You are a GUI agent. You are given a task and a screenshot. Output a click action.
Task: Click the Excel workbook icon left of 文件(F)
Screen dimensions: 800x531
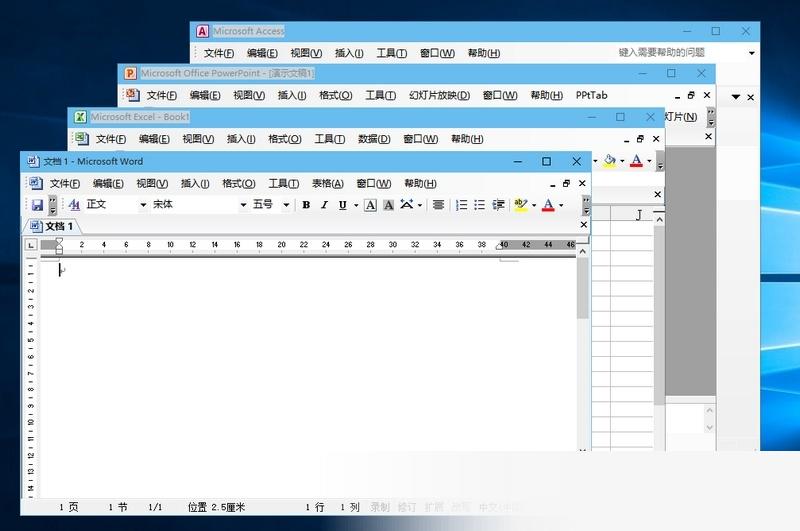click(82, 138)
